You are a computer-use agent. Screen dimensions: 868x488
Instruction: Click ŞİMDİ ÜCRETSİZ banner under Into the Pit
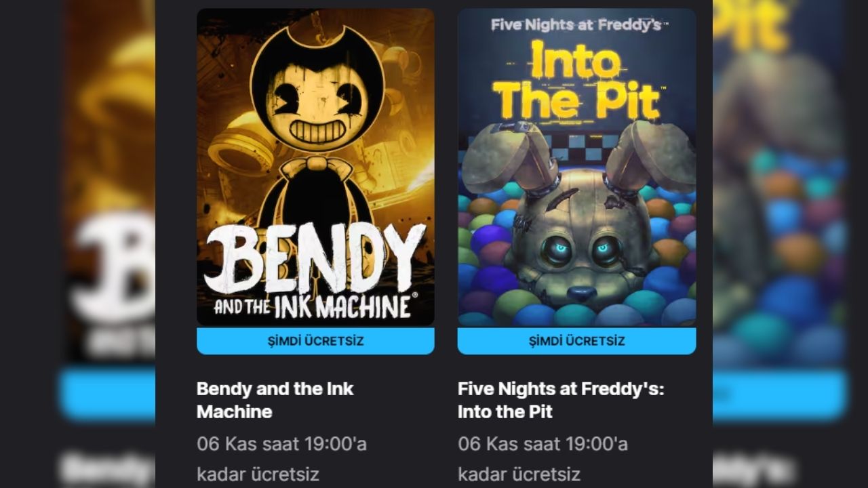(x=576, y=341)
